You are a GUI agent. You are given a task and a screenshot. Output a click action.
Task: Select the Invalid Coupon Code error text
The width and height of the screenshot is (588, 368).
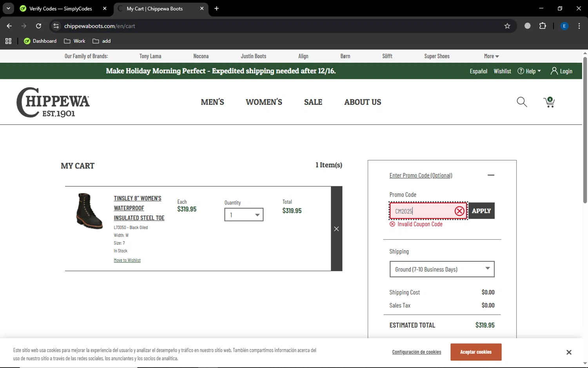tap(420, 224)
